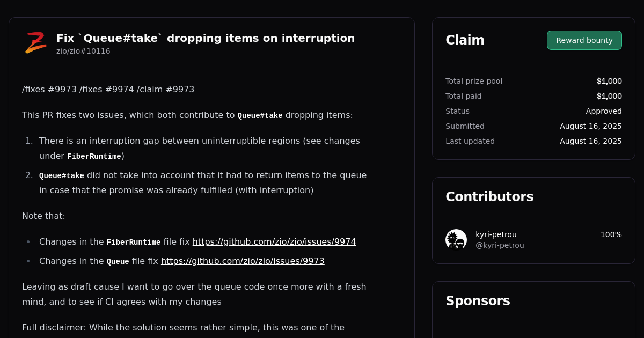The height and width of the screenshot is (338, 644).
Task: Open the GitHub issue 9974 link
Action: tap(274, 242)
